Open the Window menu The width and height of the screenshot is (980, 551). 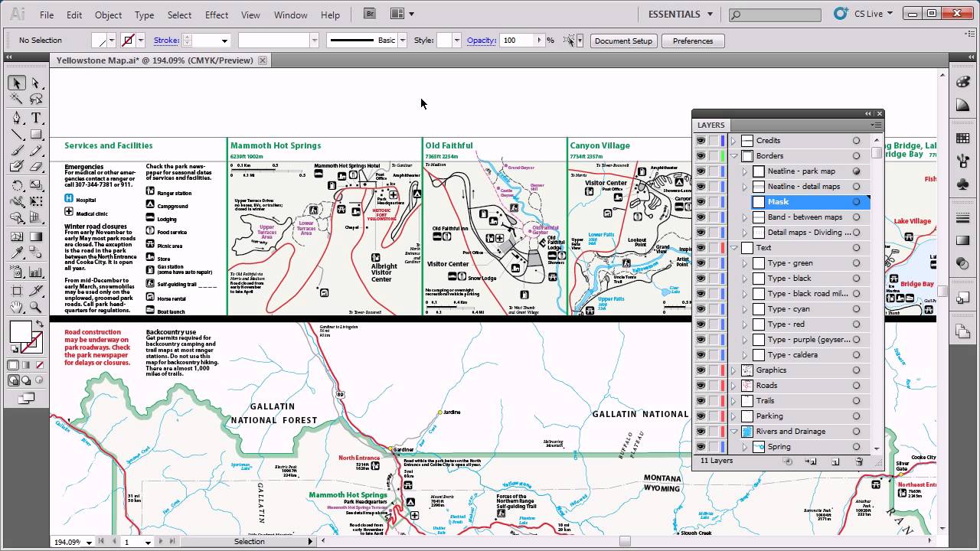point(291,15)
